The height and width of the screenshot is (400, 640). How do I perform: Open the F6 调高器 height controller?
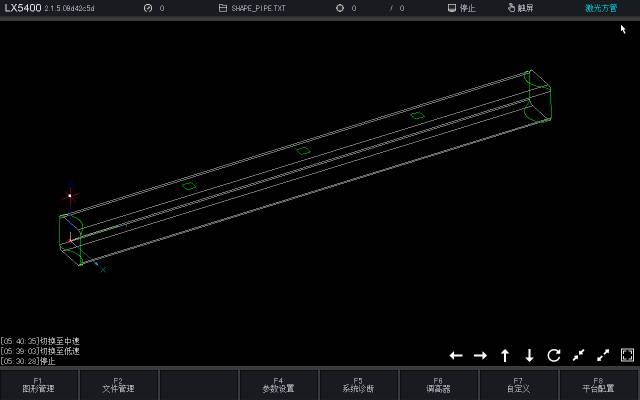click(x=438, y=385)
